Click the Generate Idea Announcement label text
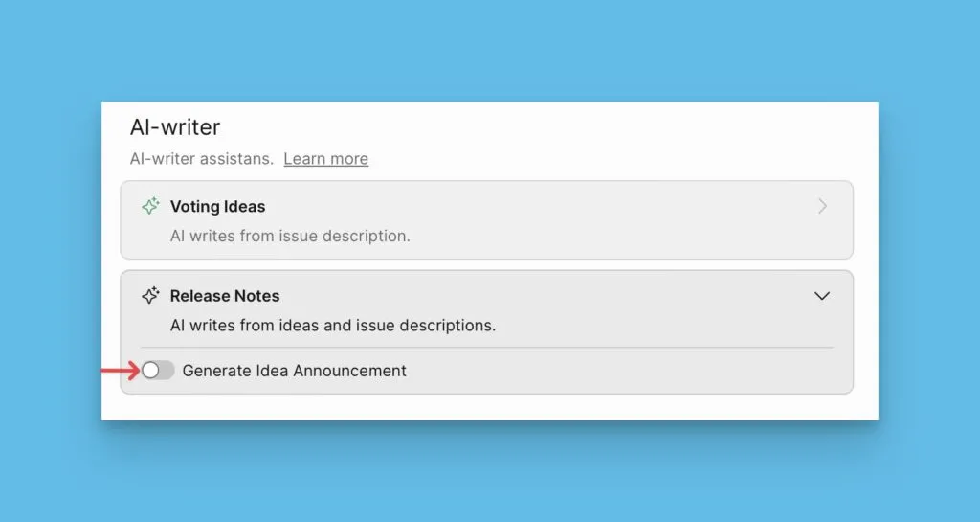 (x=294, y=371)
